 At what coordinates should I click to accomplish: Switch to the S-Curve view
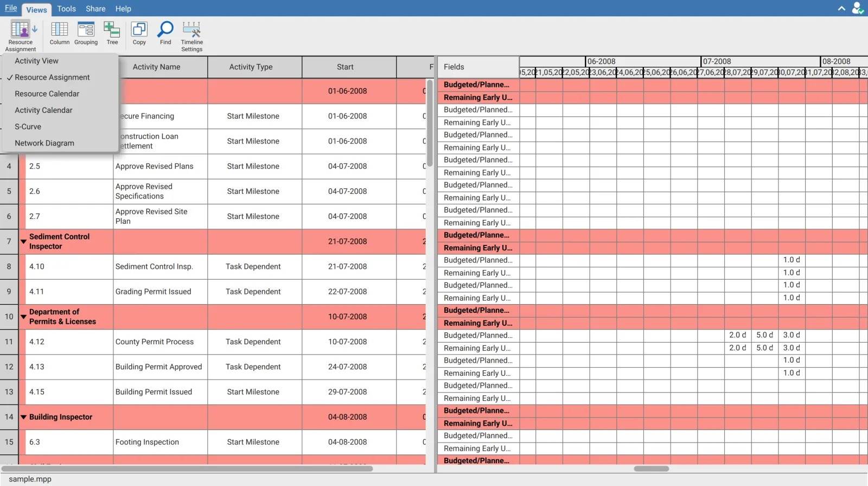60,127
